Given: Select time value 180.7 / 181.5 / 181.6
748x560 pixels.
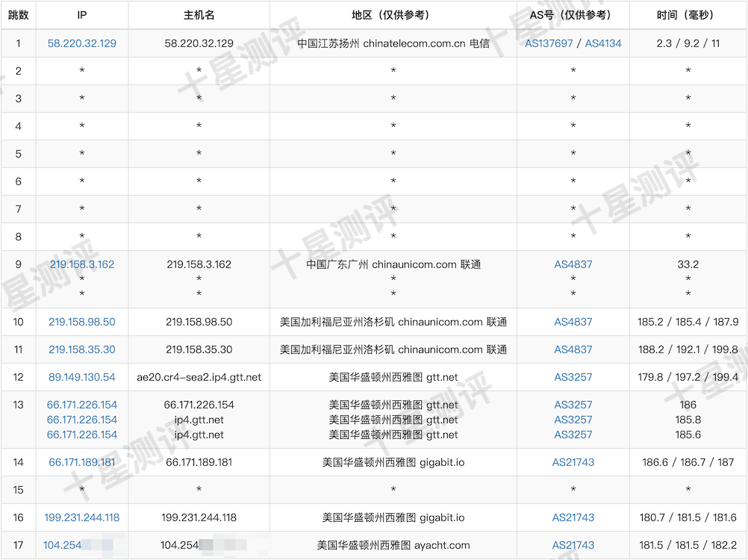Looking at the screenshot, I should (688, 517).
